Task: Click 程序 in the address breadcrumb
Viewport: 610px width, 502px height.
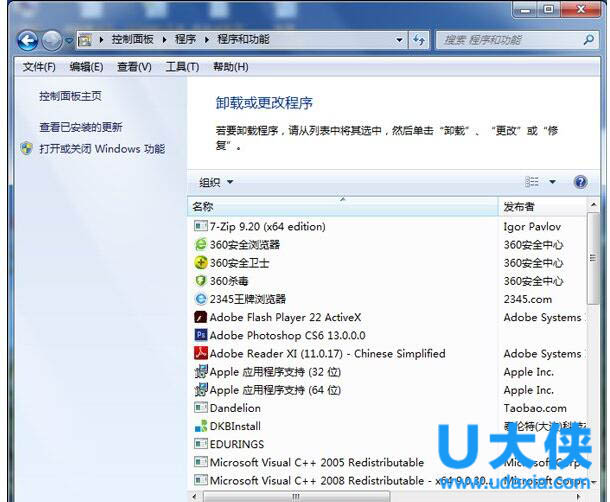Action: click(185, 40)
